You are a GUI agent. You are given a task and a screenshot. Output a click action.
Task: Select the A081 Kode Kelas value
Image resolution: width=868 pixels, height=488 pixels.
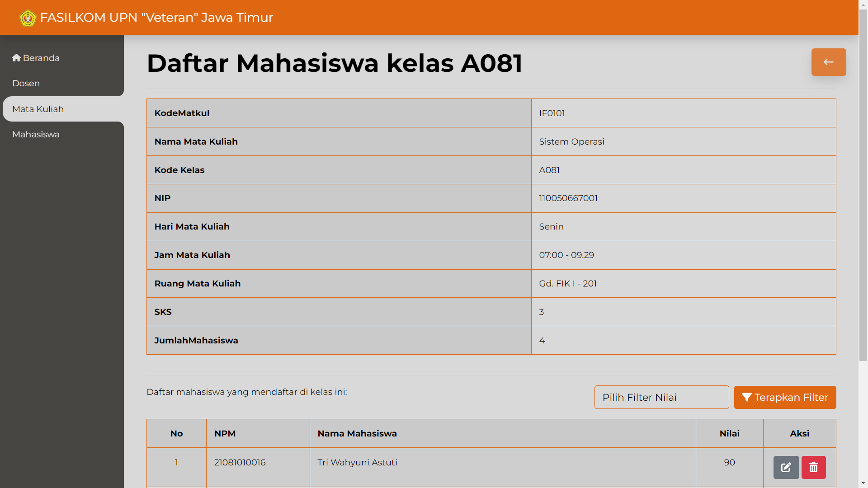(549, 170)
